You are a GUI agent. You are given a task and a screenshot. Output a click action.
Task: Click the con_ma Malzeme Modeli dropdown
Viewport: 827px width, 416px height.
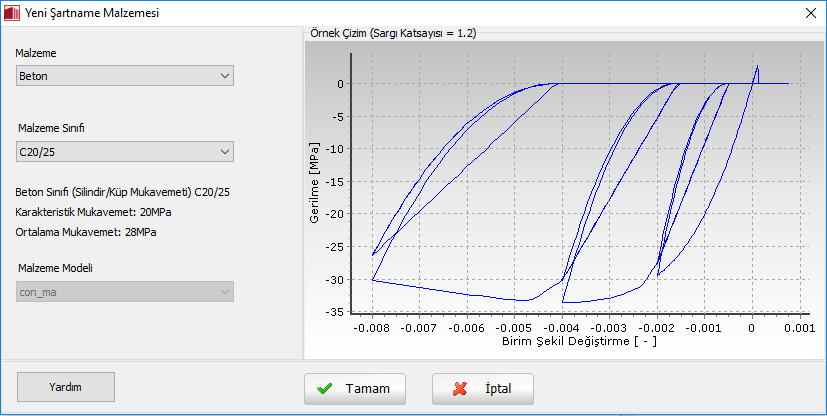pos(125,291)
